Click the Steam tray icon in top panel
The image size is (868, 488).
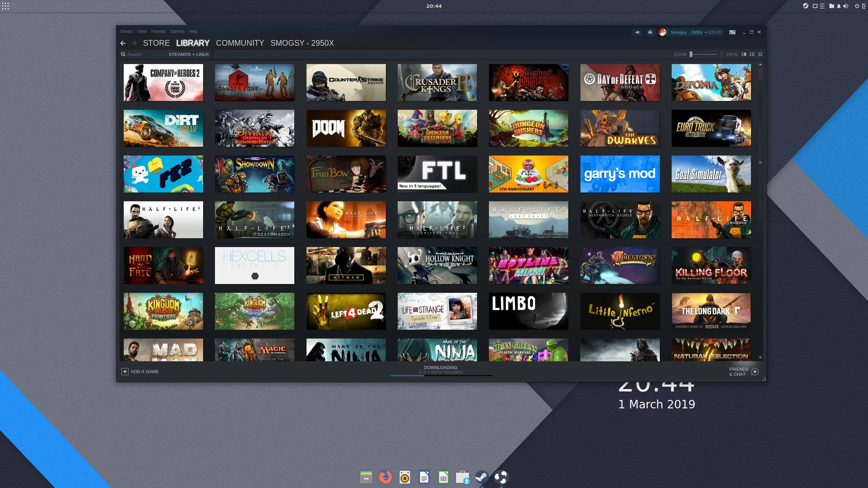click(x=806, y=6)
